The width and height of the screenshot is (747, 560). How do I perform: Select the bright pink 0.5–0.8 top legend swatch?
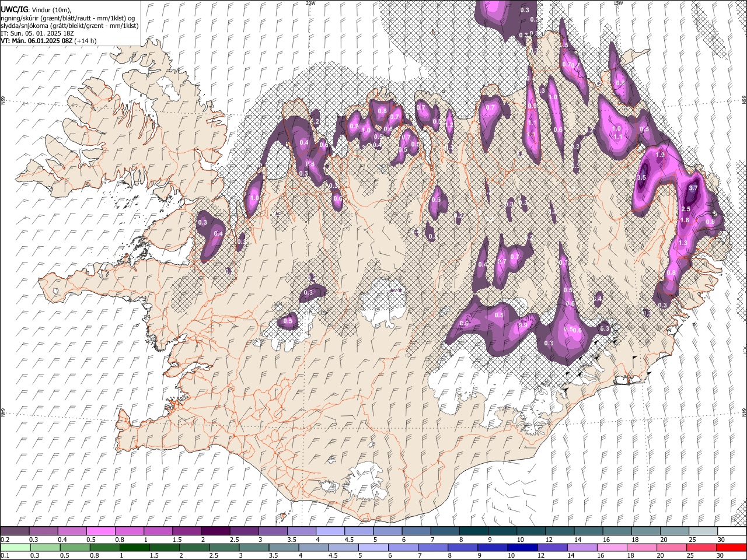tap(100, 531)
